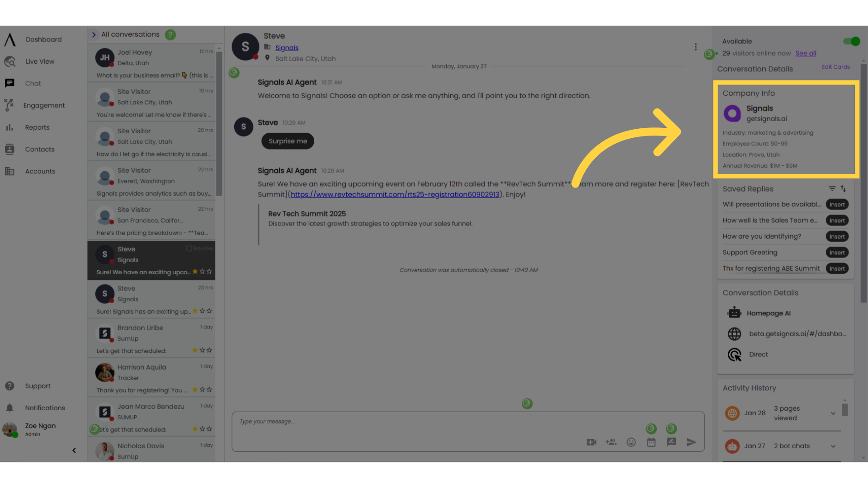Screen dimensions: 868x488
Task: Open Accounts section
Action: (x=40, y=171)
